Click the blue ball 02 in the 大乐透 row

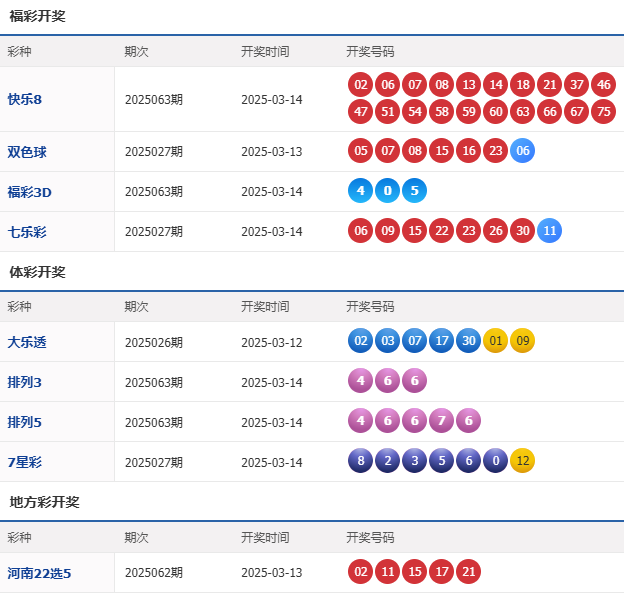tap(361, 341)
